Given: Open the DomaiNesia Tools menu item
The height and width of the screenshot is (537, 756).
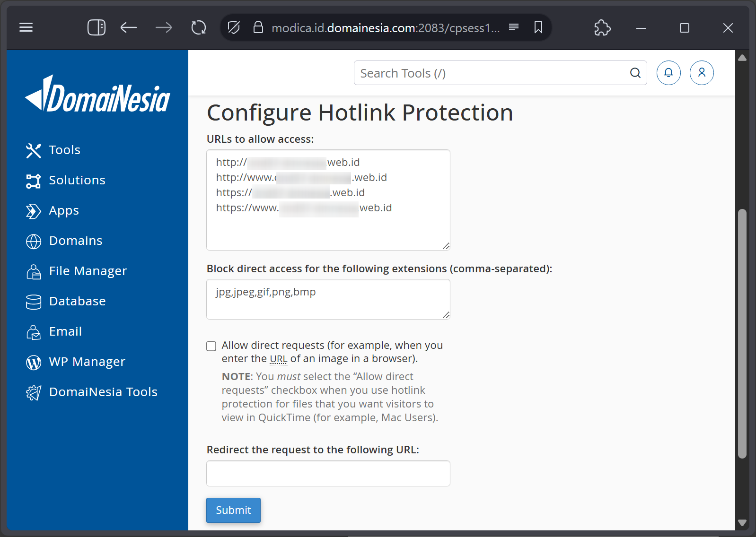Looking at the screenshot, I should tap(103, 392).
